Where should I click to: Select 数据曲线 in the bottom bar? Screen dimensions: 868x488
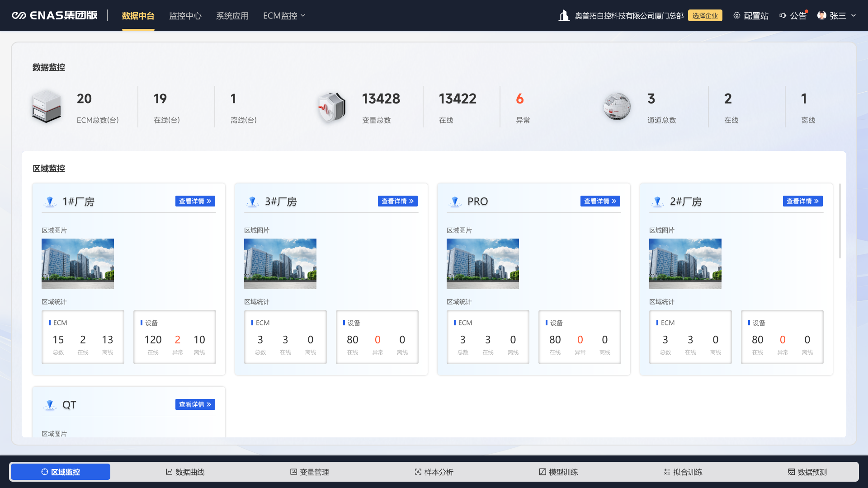click(185, 472)
